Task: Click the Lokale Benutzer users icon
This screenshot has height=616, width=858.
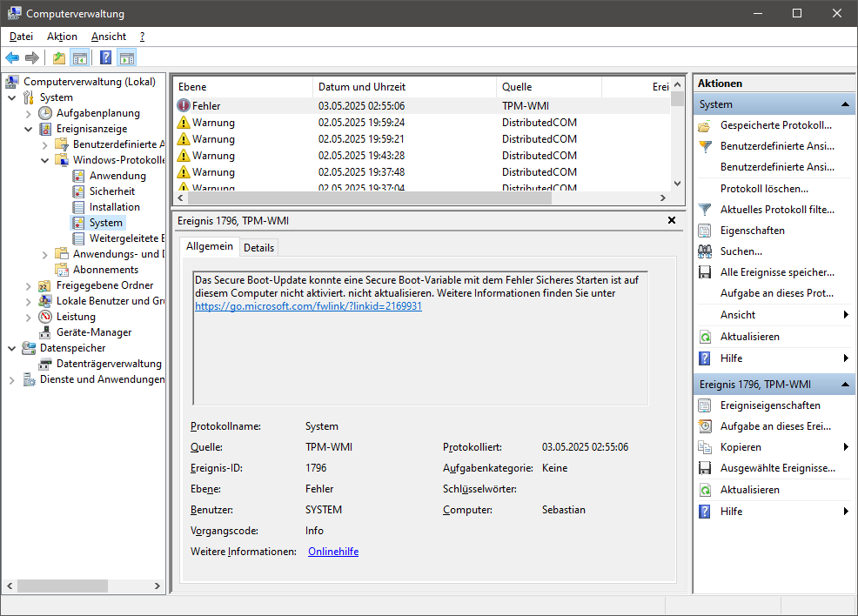Action: coord(45,301)
